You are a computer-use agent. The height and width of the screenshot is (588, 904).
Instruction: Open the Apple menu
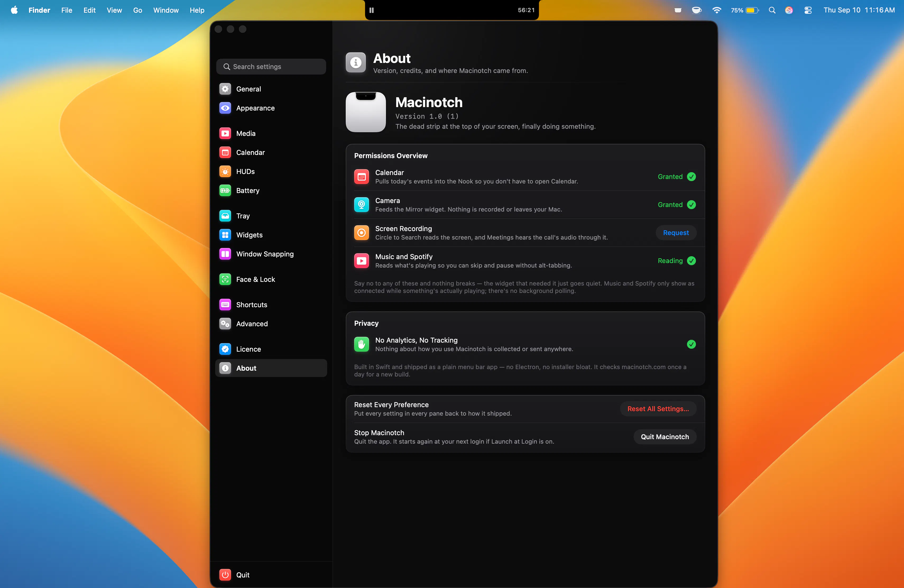tap(14, 10)
